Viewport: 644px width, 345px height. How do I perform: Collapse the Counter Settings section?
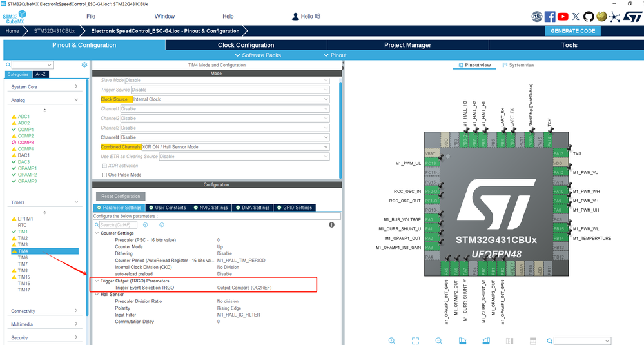pyautogui.click(x=97, y=233)
